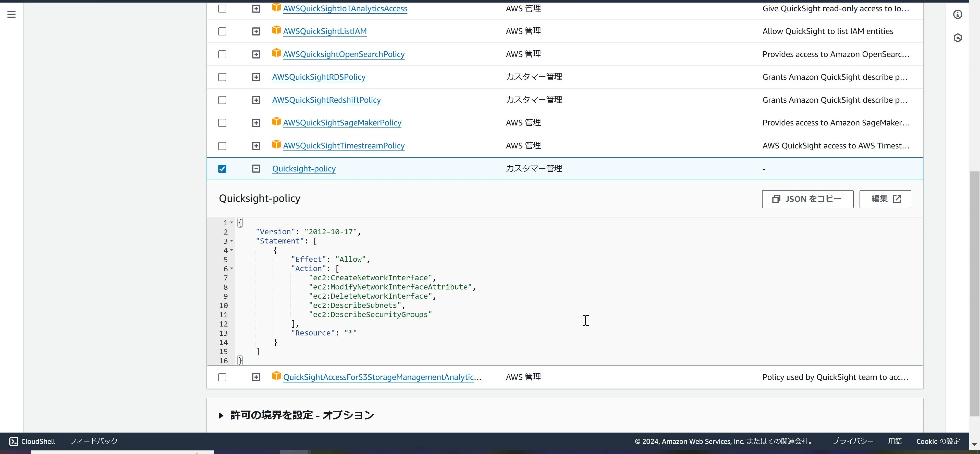Click orange box icon for AWSQuicksightOpenSearchPolicy
The image size is (980, 454).
[x=276, y=53]
